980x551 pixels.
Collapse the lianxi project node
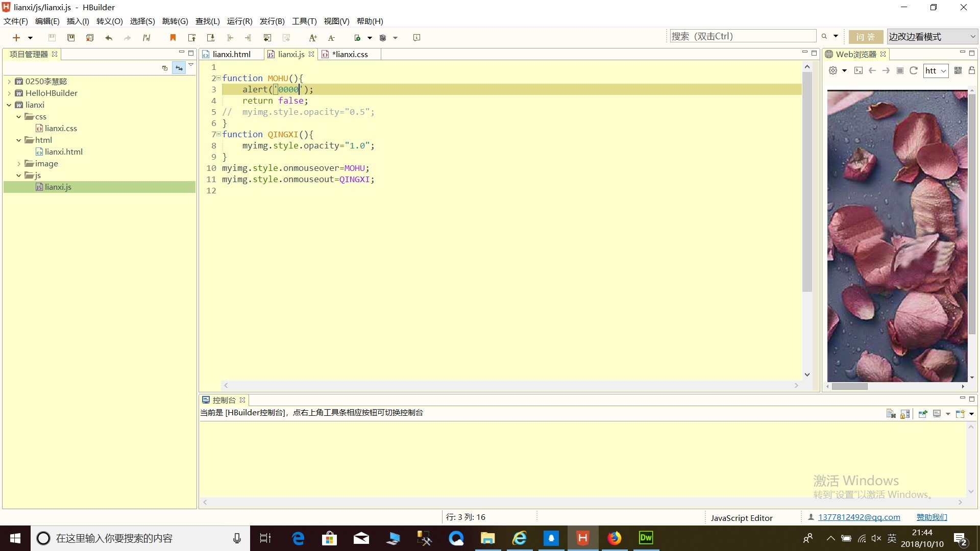(x=9, y=105)
